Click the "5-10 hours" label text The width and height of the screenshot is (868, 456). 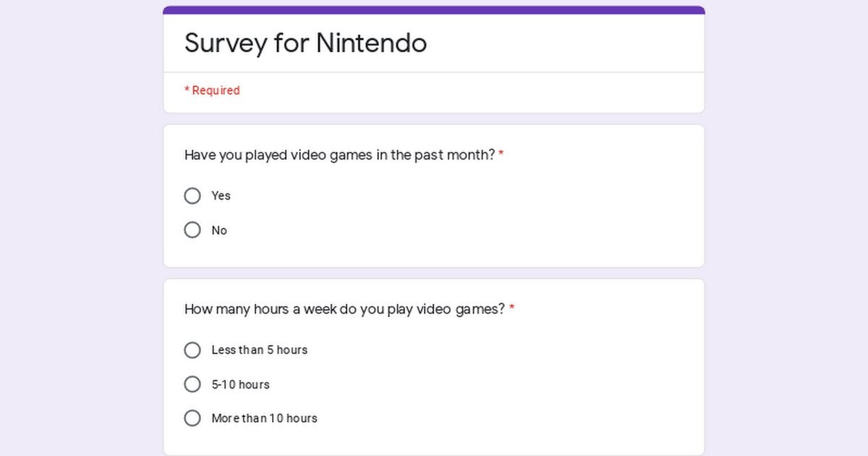click(x=240, y=384)
